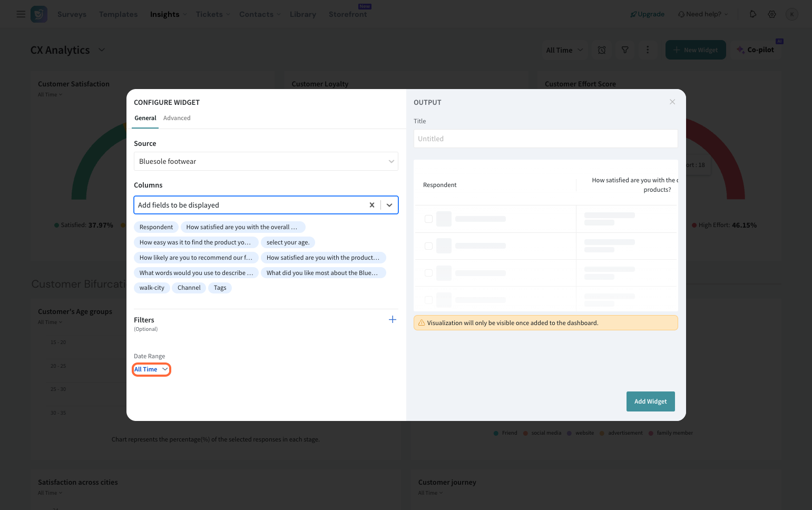Select the General tab
Screen dimensions: 812x510
pos(145,119)
